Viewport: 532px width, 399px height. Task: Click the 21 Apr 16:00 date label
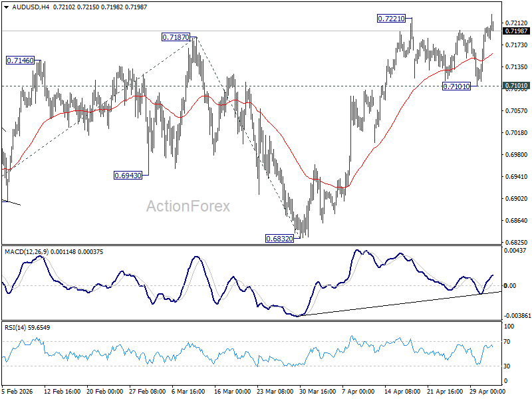click(x=445, y=392)
